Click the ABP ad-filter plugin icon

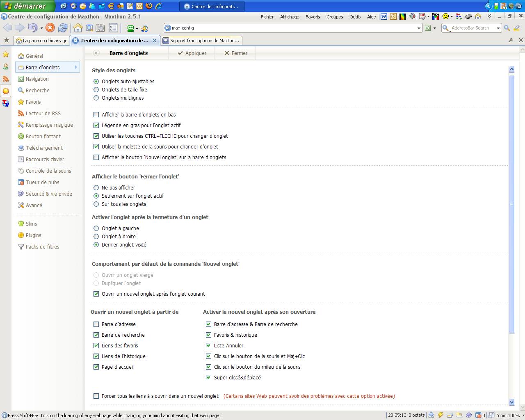coord(422,17)
